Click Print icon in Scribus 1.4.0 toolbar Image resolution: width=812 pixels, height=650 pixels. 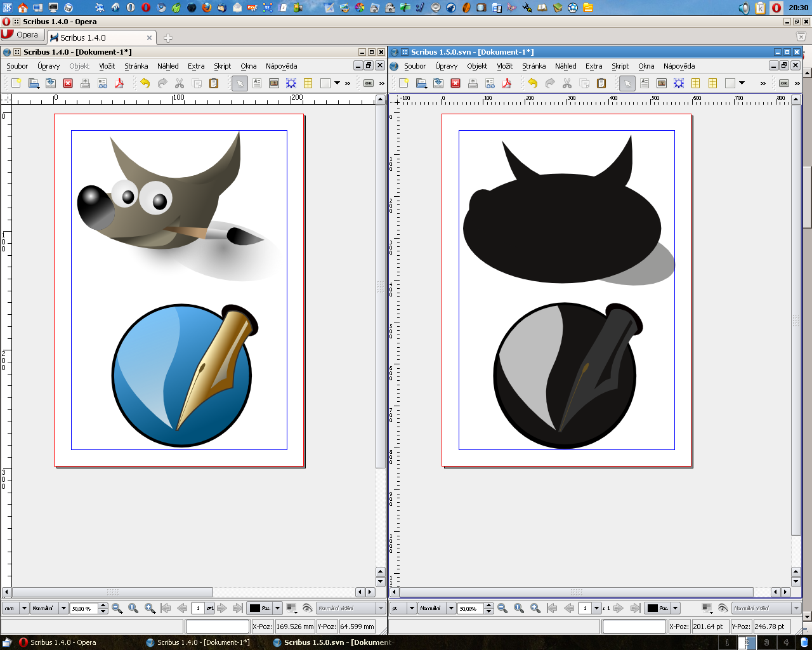tap(85, 83)
